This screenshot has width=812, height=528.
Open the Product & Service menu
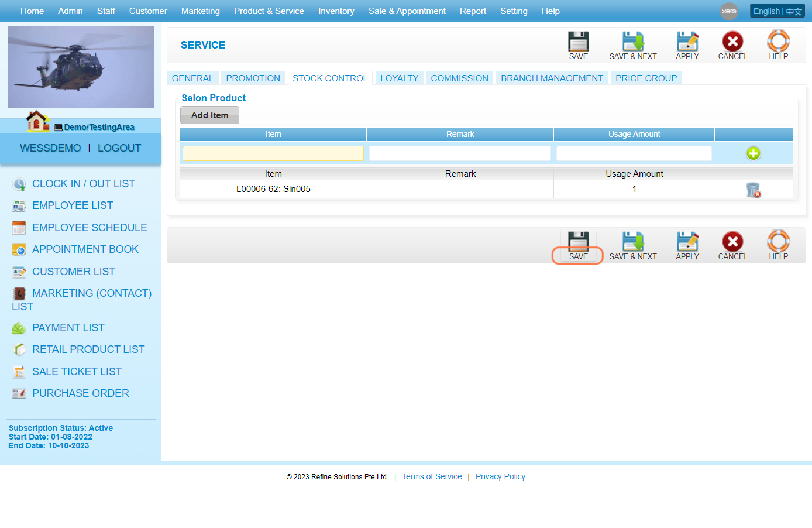[x=269, y=11]
